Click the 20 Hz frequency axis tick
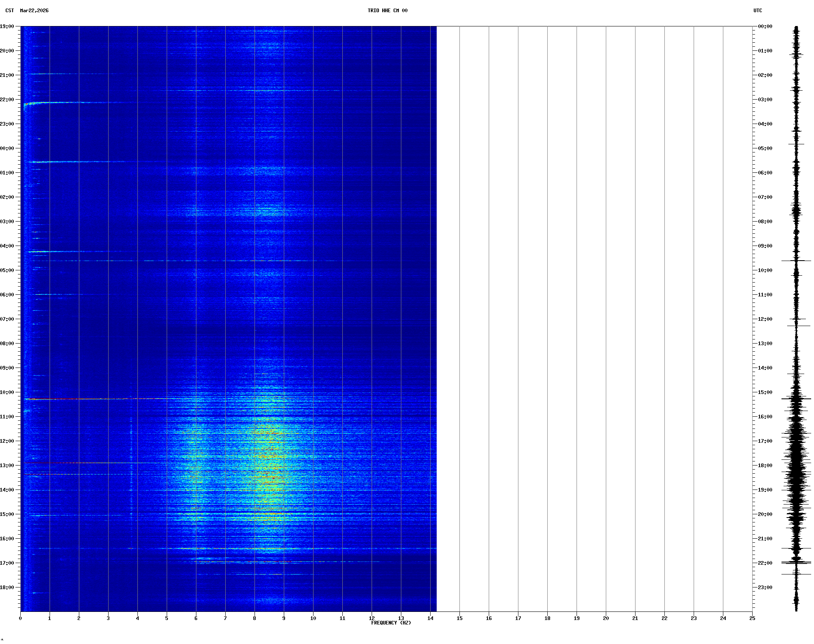 pos(606,618)
